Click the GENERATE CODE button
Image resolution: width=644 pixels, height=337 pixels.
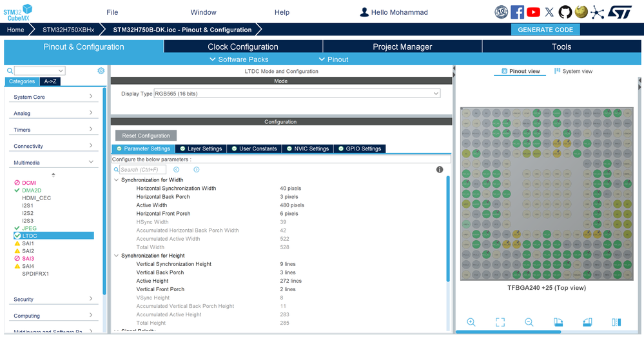point(545,30)
